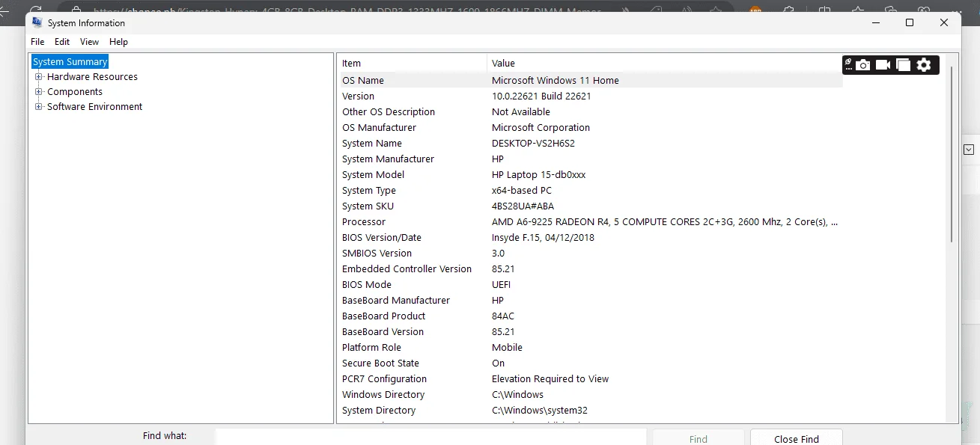Click the camera screenshot icon in overlay toolbar
Viewport: 980px width, 445px height.
(x=863, y=65)
